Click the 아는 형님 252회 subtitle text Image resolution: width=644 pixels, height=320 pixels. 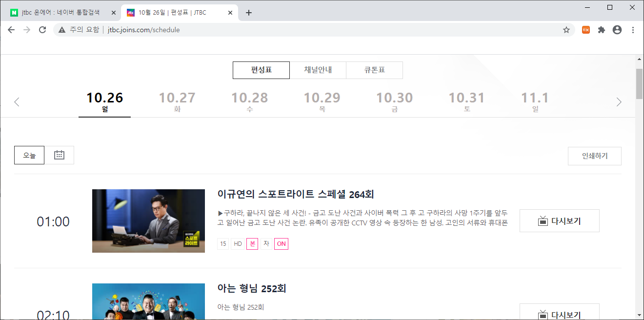[x=241, y=307]
